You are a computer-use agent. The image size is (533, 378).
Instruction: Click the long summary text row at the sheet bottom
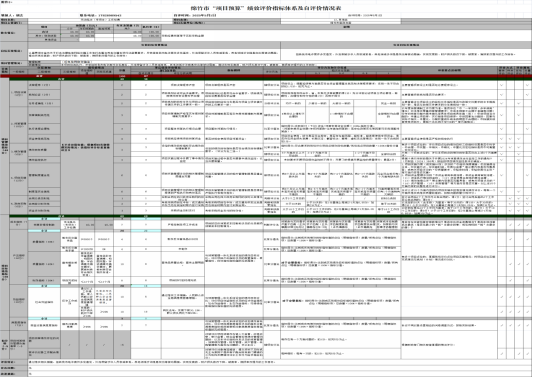click(x=279, y=362)
